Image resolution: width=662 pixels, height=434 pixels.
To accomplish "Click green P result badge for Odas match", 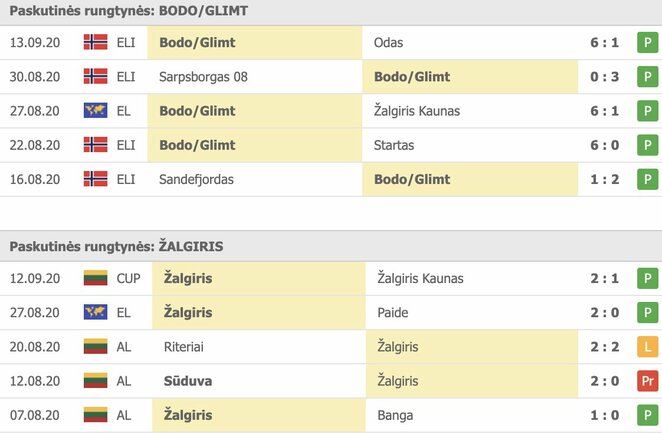I will 645,43.
